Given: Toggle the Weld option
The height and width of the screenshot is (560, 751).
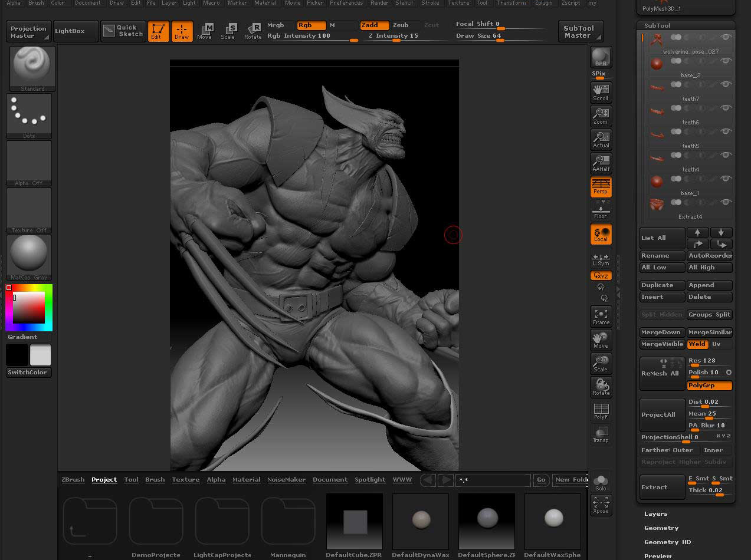Looking at the screenshot, I should click(x=697, y=344).
